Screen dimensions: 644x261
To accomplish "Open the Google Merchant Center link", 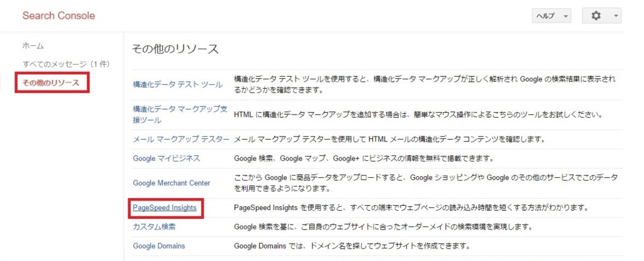I will coord(171,183).
